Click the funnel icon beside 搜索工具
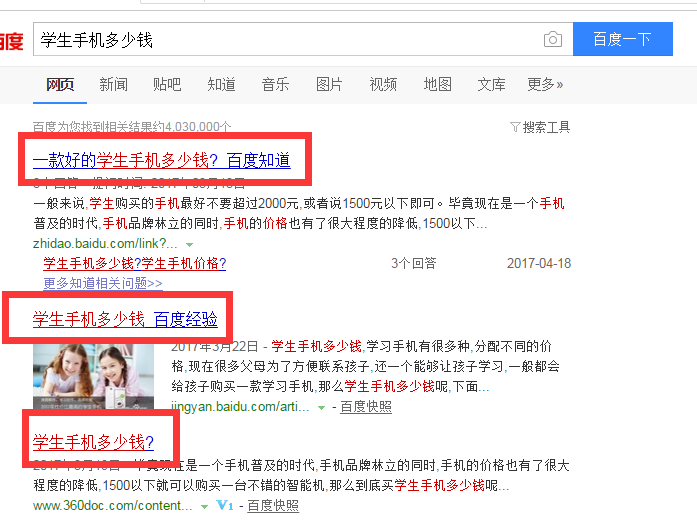 coord(515,128)
